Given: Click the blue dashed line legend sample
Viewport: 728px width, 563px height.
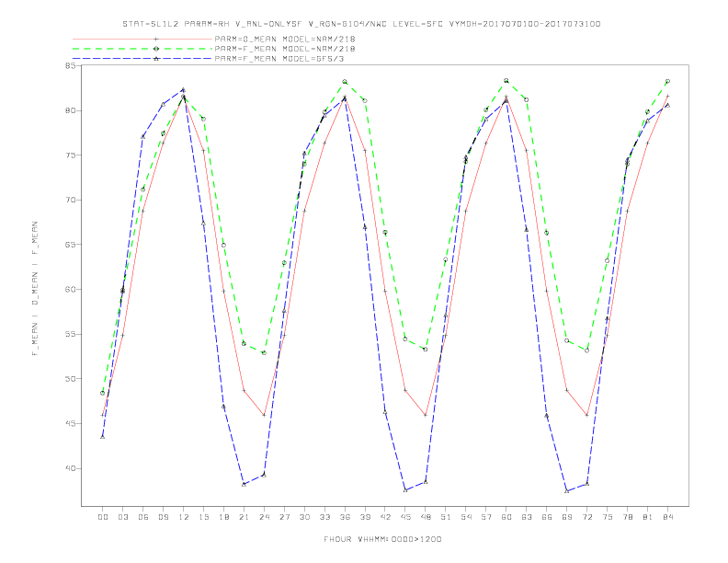Looking at the screenshot, I should [x=142, y=59].
